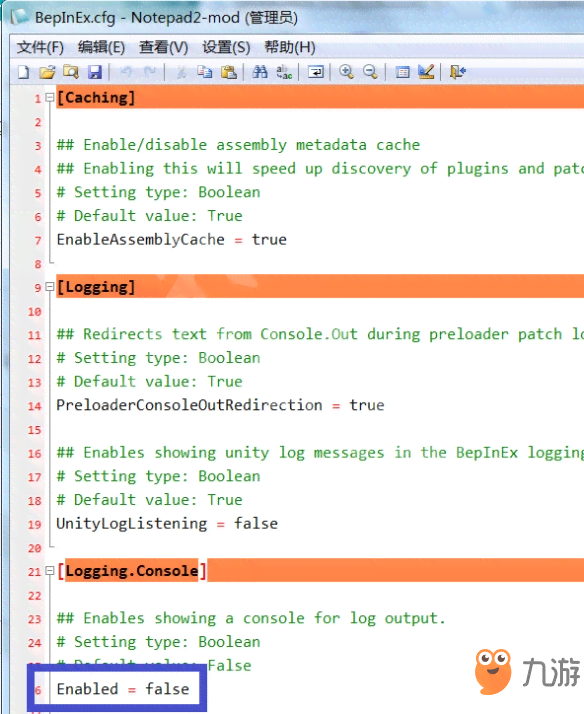Open a file using the folder icon
The height and width of the screenshot is (714, 584).
(x=47, y=72)
